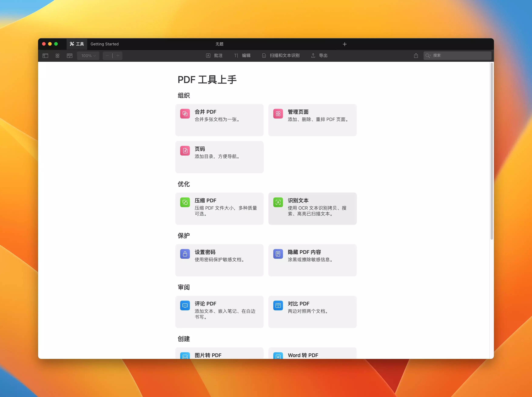Image resolution: width=532 pixels, height=397 pixels.
Task: Toggle the two-page reader view
Action: [70, 56]
